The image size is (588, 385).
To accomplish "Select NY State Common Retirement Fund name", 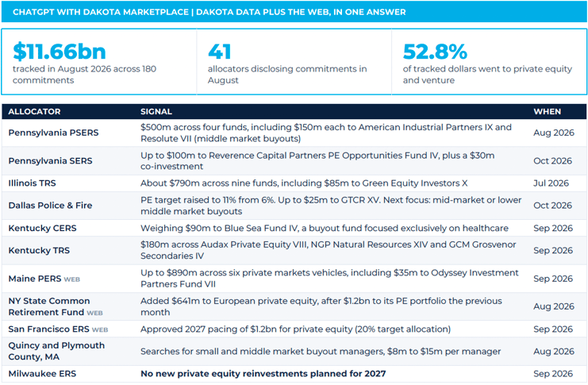I will coord(49,306).
